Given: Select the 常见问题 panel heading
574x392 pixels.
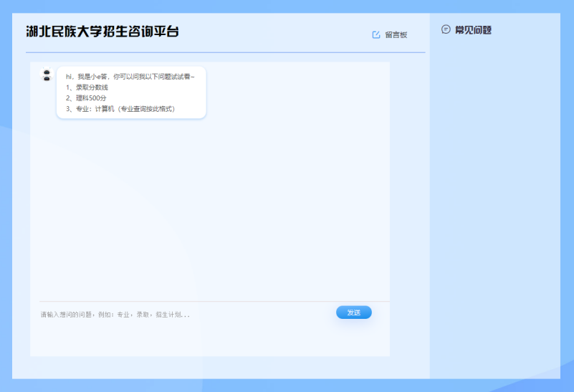Looking at the screenshot, I should [x=473, y=30].
